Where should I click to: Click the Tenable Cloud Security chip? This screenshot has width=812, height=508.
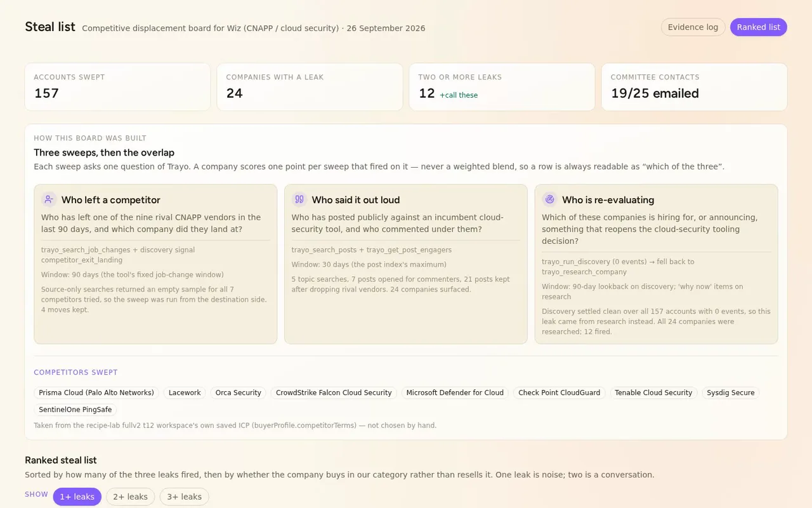(653, 393)
